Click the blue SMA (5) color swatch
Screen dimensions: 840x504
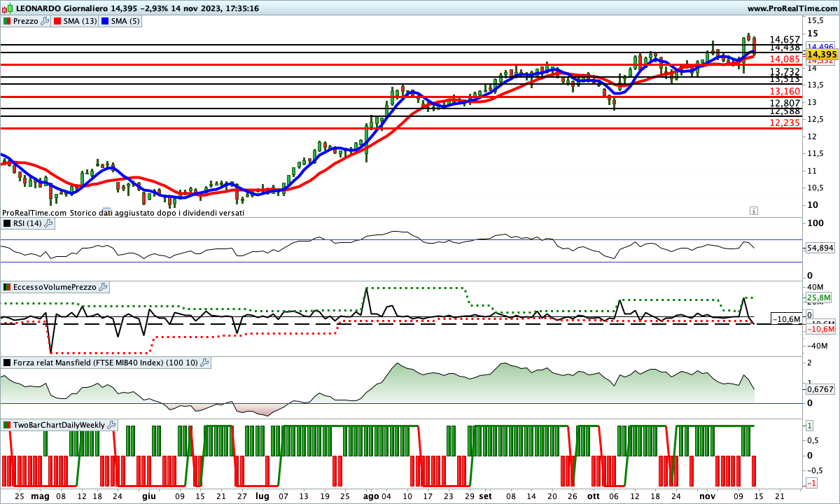[x=106, y=21]
